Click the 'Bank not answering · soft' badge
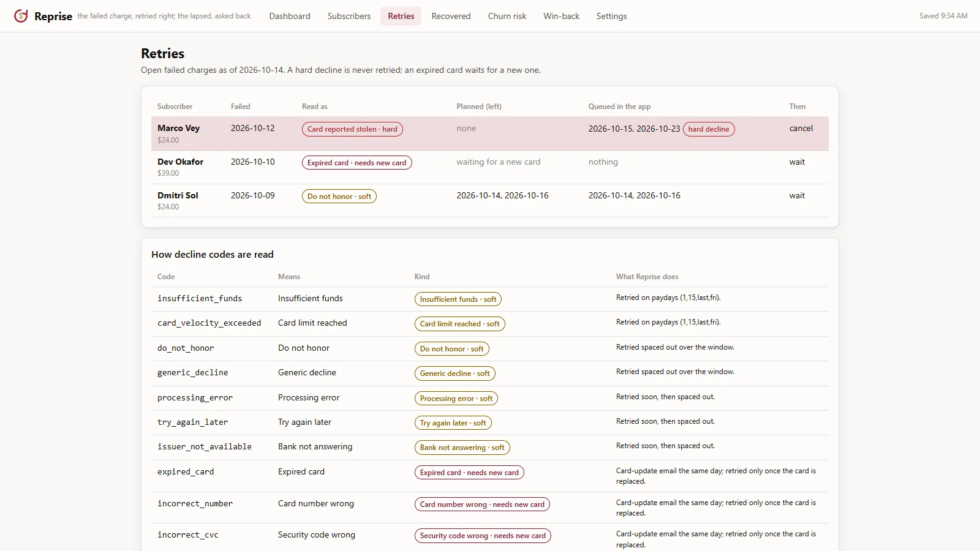The image size is (980, 551). (x=462, y=448)
